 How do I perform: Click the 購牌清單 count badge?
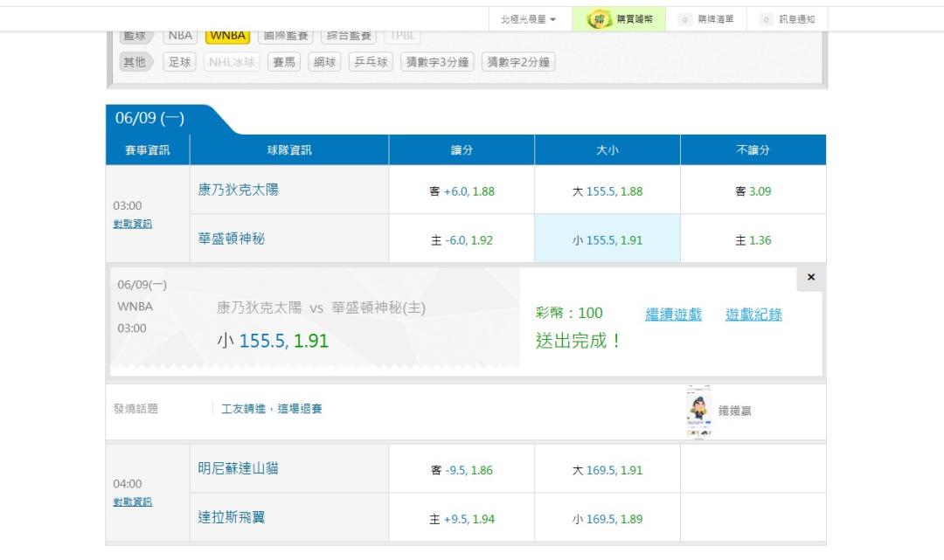(x=684, y=20)
